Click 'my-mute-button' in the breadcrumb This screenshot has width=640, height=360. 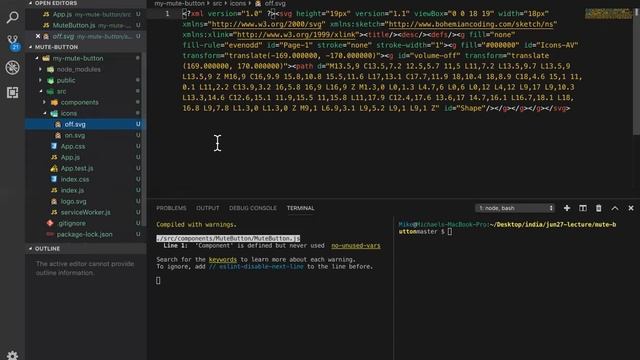coord(179,3)
